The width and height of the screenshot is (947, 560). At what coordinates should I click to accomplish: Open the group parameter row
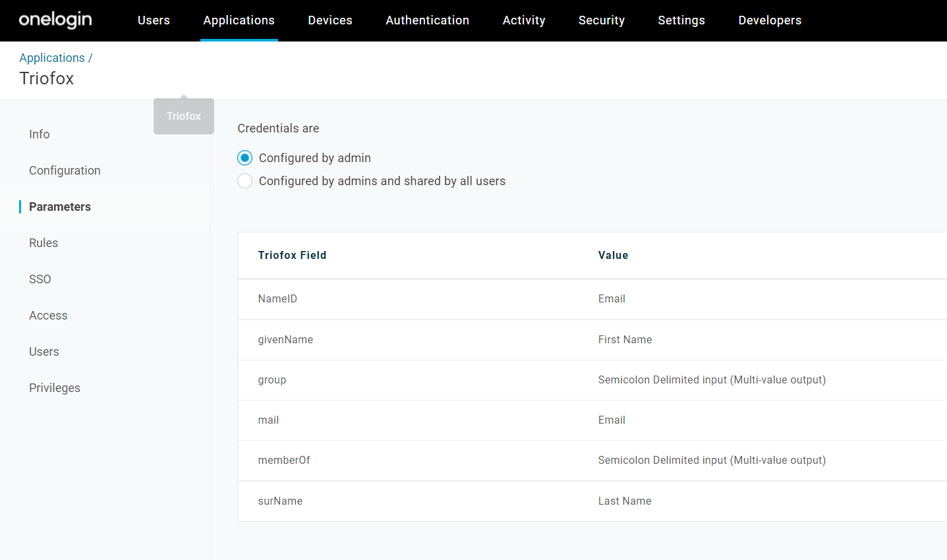(592, 380)
